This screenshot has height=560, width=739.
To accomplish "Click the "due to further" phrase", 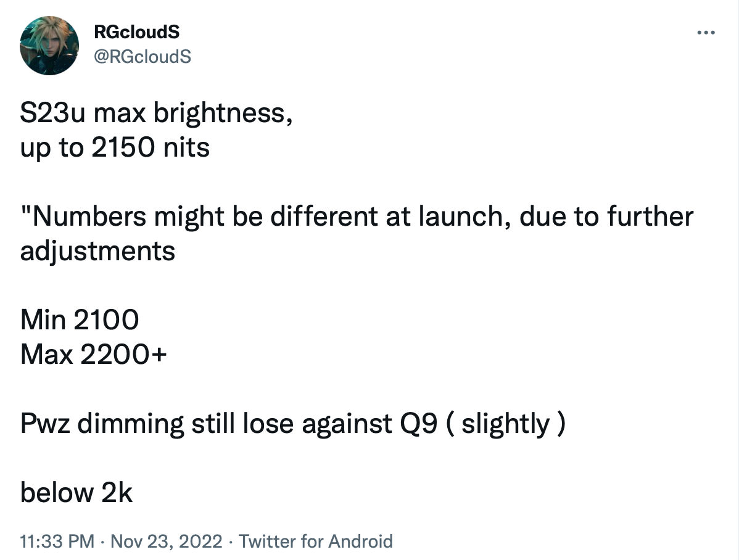I will tap(606, 217).
